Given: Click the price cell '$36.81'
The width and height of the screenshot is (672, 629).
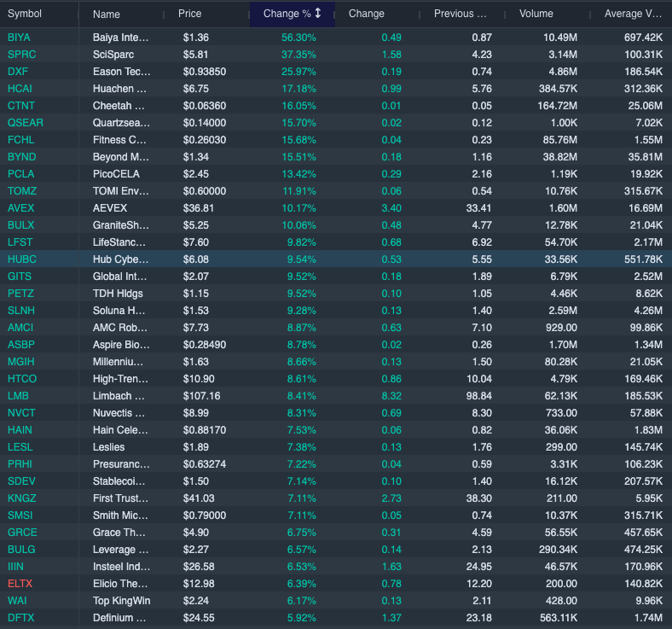Looking at the screenshot, I should point(199,208).
